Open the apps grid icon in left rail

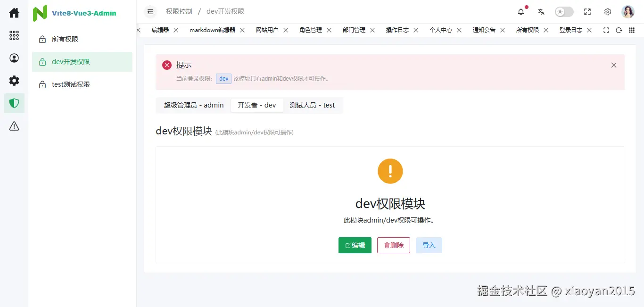point(14,35)
